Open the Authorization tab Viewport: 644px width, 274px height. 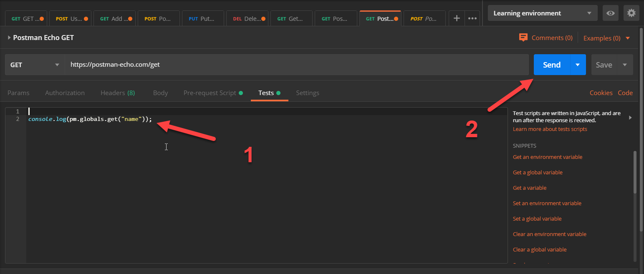(65, 93)
